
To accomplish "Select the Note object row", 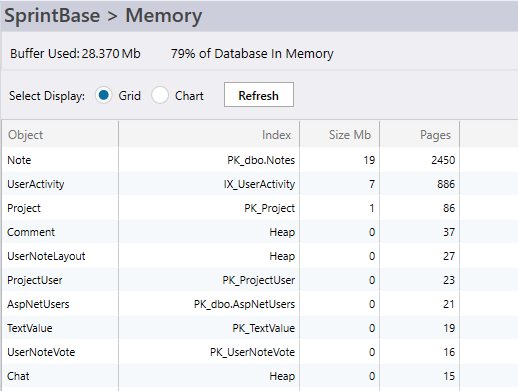I will 231,160.
